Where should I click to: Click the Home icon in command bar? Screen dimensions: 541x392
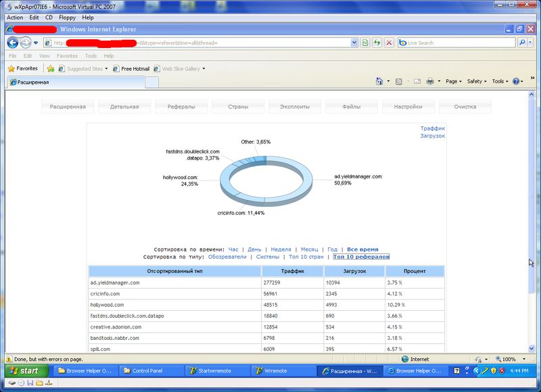coord(379,81)
